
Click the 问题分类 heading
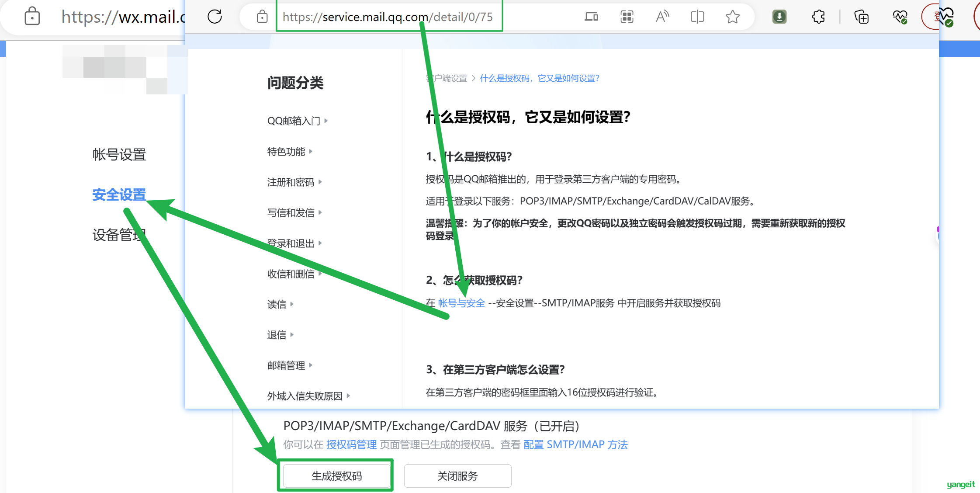[x=295, y=83]
